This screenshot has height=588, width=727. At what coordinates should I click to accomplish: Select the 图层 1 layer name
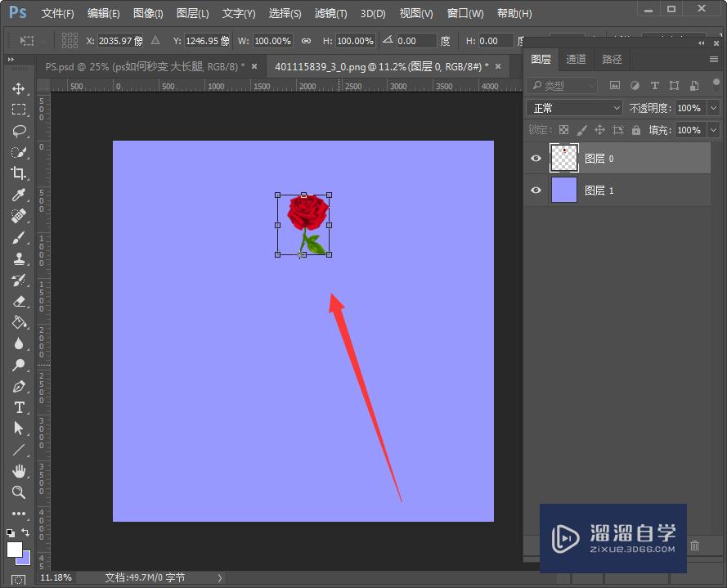coord(599,190)
